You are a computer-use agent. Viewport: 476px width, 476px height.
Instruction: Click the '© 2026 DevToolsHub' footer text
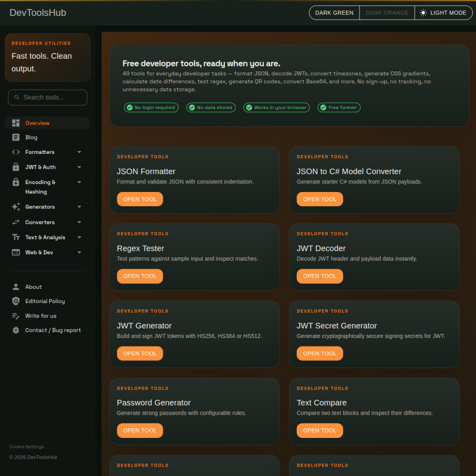pos(33,457)
